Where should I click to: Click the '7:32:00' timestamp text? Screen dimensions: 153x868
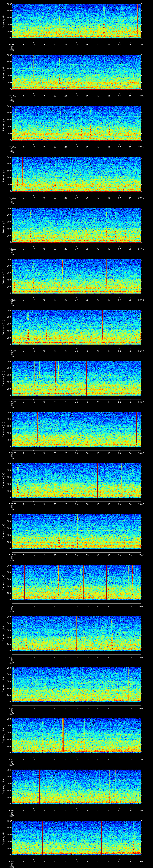(x=12, y=861)
